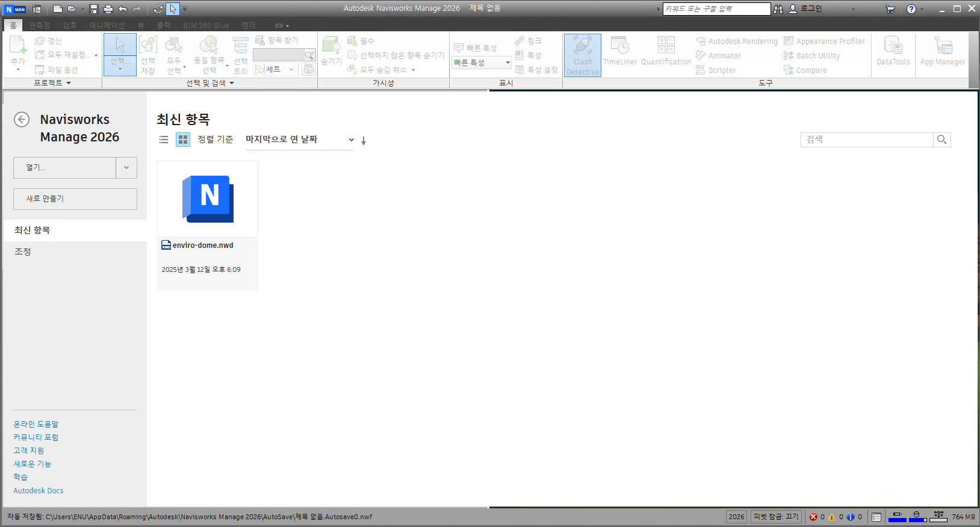Image resolution: width=980 pixels, height=527 pixels.
Task: Open the enviro-dome.nwd recent file thumbnail
Action: [x=208, y=199]
